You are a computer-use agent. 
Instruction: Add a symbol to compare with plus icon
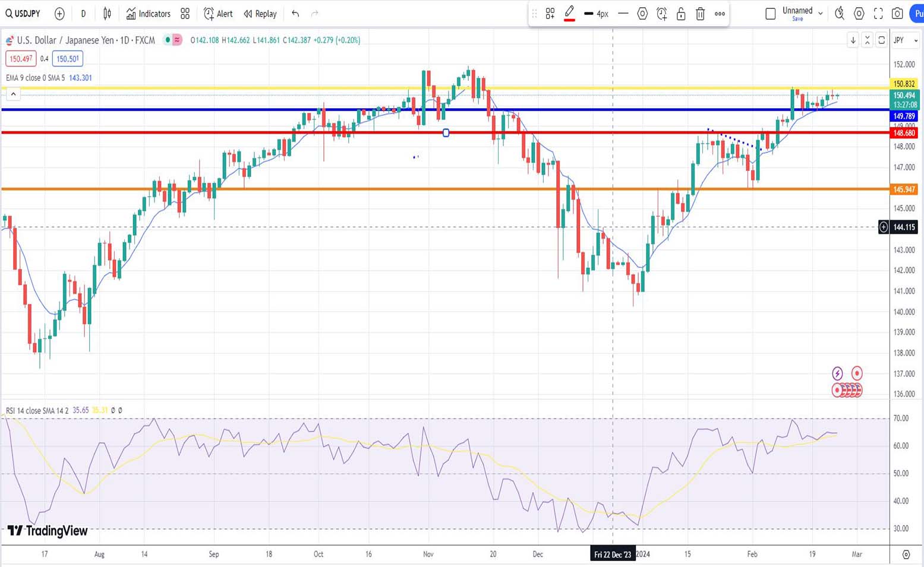[59, 14]
